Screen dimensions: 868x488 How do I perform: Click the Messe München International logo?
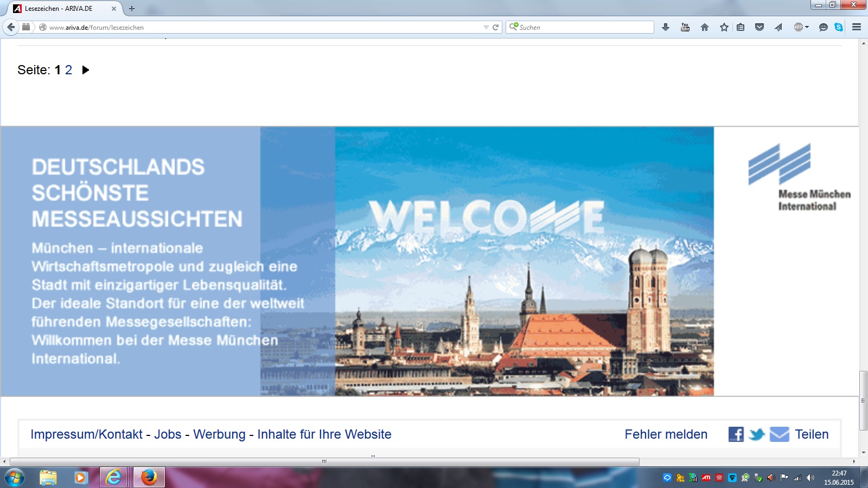click(x=799, y=177)
